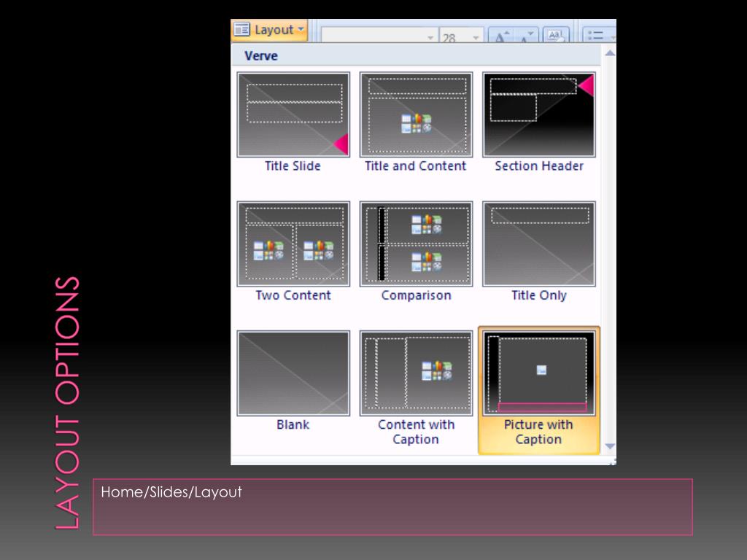Pick the Section Header layout thumbnail
Viewport: 747px width, 560px height.
(539, 114)
